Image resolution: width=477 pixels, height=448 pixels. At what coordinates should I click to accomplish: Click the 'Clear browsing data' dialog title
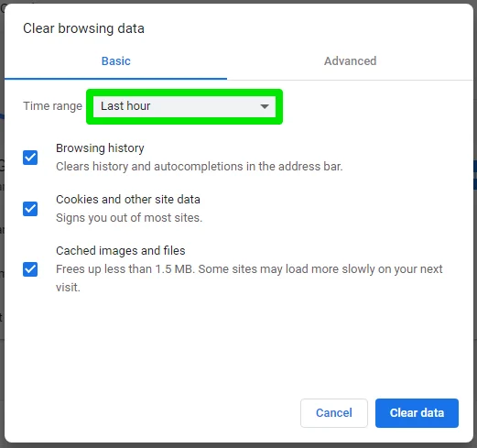[83, 28]
